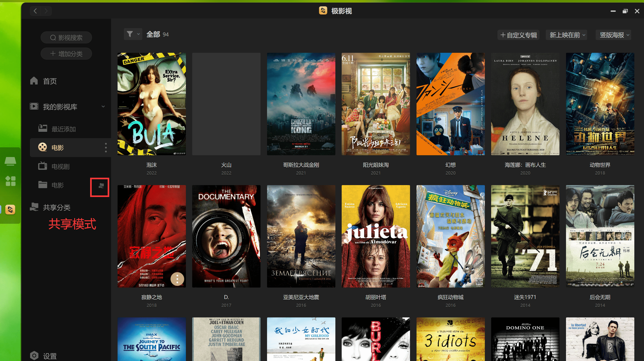Image resolution: width=644 pixels, height=361 pixels.
Task: Open the app grid icon in left dock
Action: [11, 181]
